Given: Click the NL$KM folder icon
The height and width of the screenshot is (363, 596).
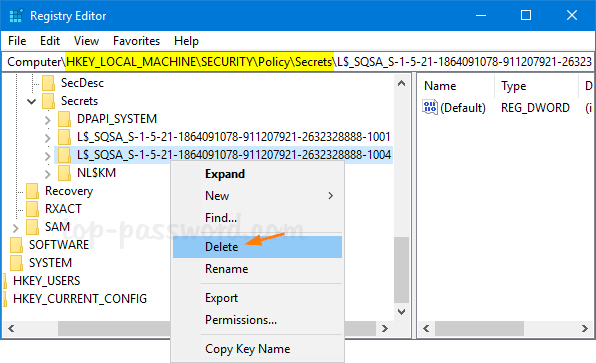Looking at the screenshot, I should [64, 173].
